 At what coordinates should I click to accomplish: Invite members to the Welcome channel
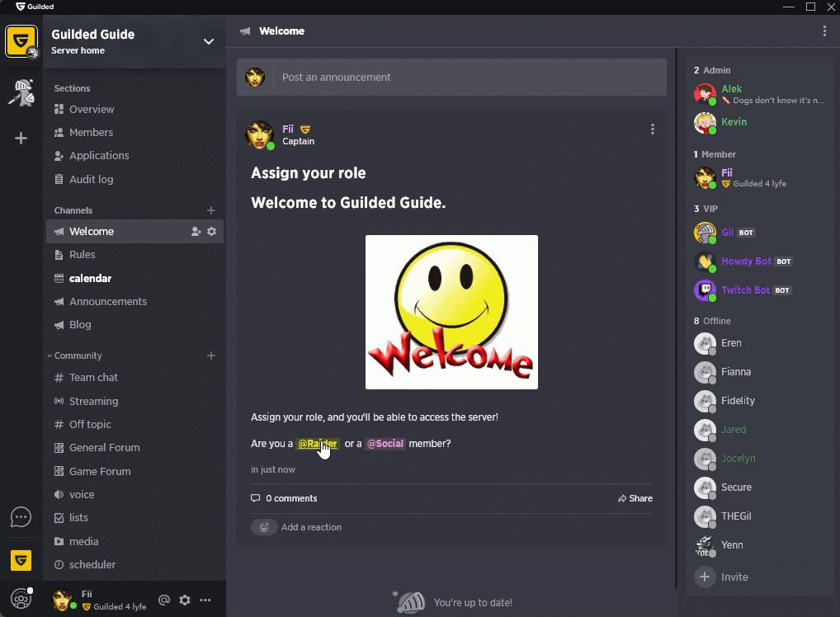point(196,231)
